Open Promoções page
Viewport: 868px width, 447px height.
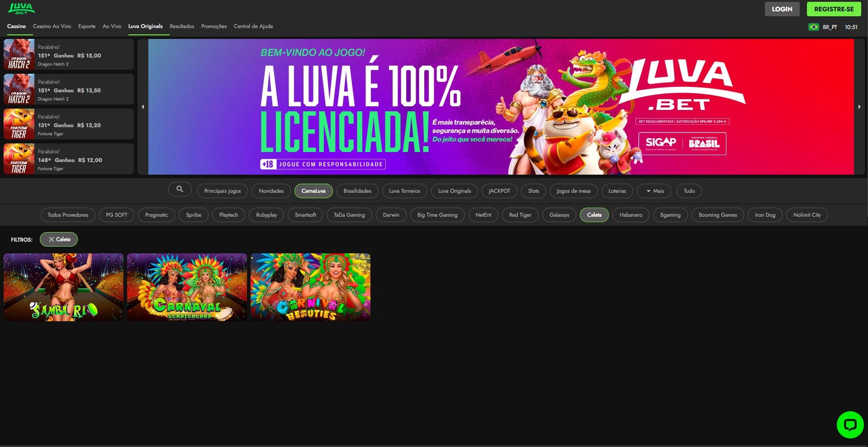tap(214, 26)
